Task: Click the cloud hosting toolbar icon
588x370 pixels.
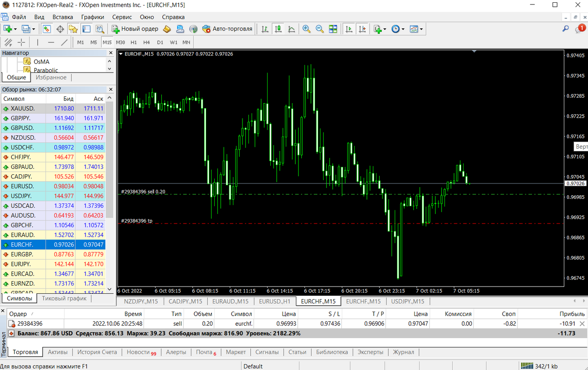Action: click(x=180, y=29)
